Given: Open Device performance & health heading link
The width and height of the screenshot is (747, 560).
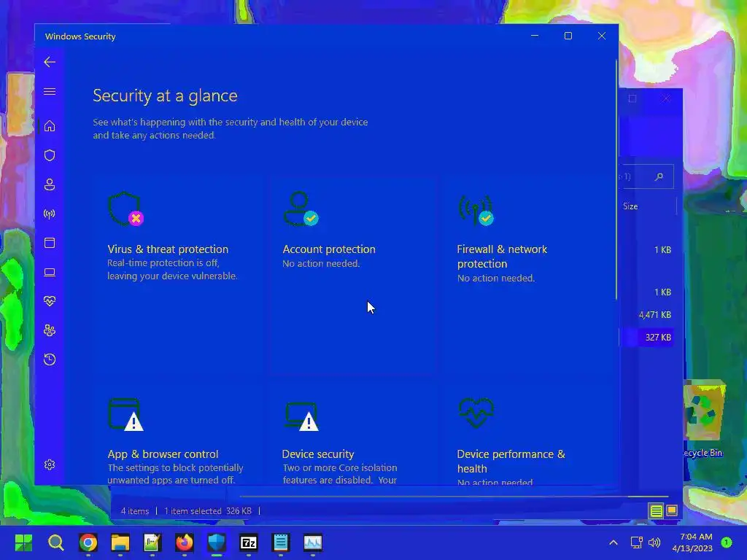Looking at the screenshot, I should click(511, 461).
